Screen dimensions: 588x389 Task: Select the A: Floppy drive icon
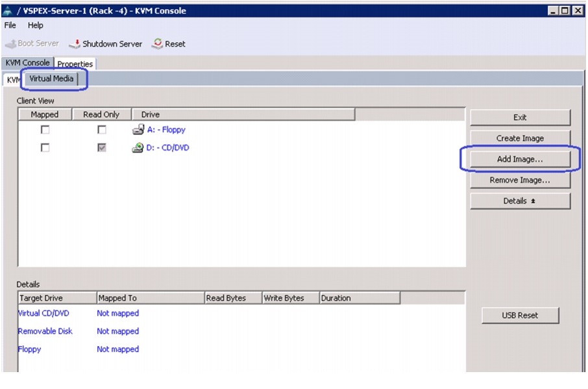pos(138,130)
